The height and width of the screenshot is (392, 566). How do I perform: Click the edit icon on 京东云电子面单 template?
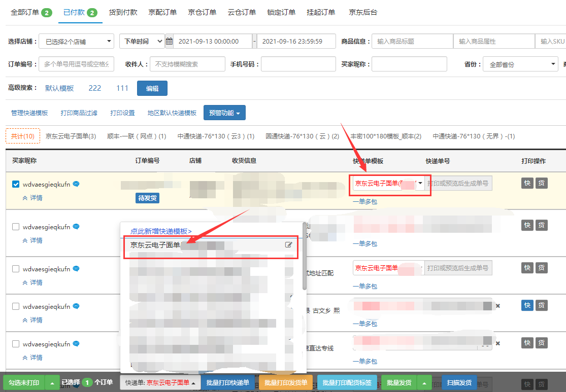click(x=289, y=245)
